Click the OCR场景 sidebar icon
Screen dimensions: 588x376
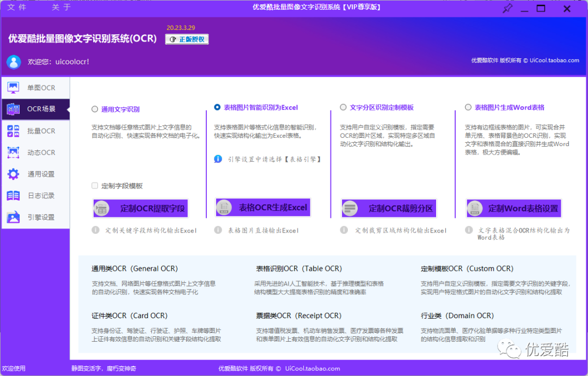click(13, 109)
